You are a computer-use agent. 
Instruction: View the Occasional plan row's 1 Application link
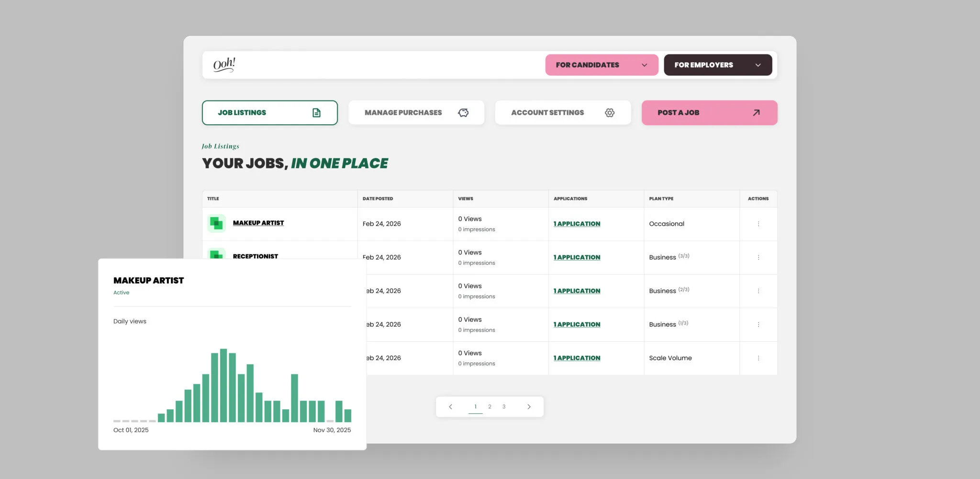click(x=577, y=224)
